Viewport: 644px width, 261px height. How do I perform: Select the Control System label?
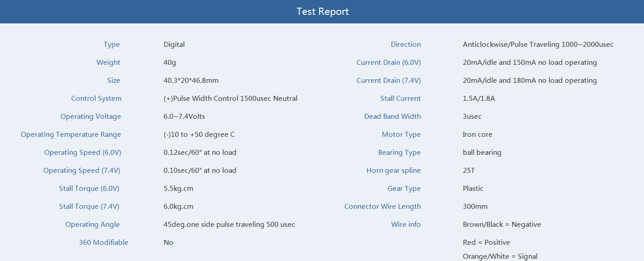(96, 99)
